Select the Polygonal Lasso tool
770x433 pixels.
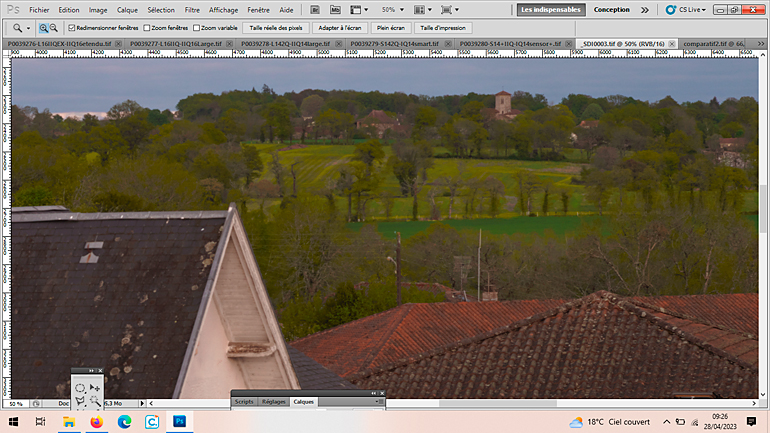[80, 402]
